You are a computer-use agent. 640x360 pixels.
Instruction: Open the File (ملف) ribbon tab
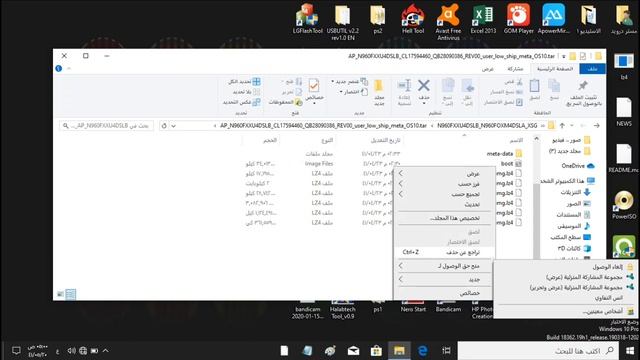click(x=592, y=69)
